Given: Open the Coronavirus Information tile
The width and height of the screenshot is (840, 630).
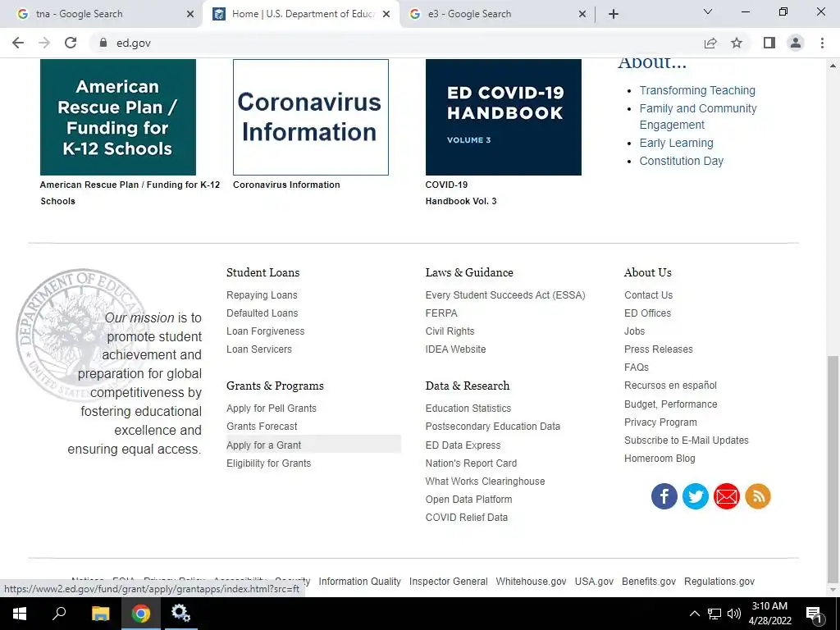Looking at the screenshot, I should (x=311, y=116).
